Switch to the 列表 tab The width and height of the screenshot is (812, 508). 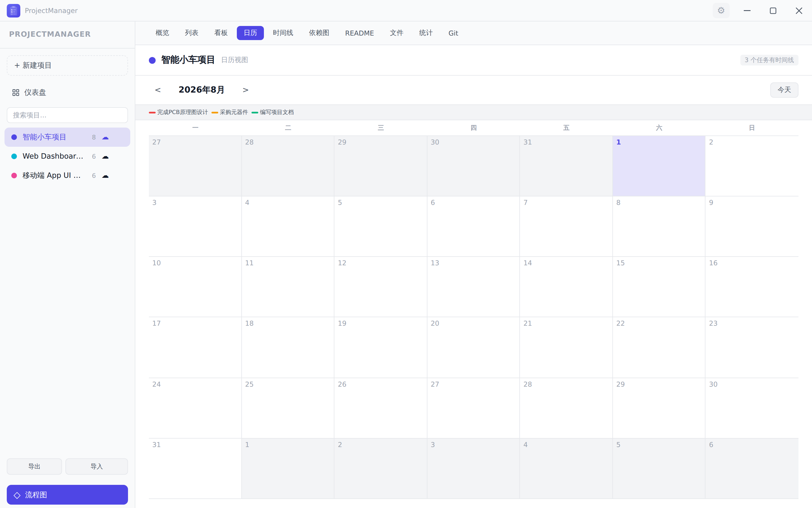pyautogui.click(x=192, y=33)
